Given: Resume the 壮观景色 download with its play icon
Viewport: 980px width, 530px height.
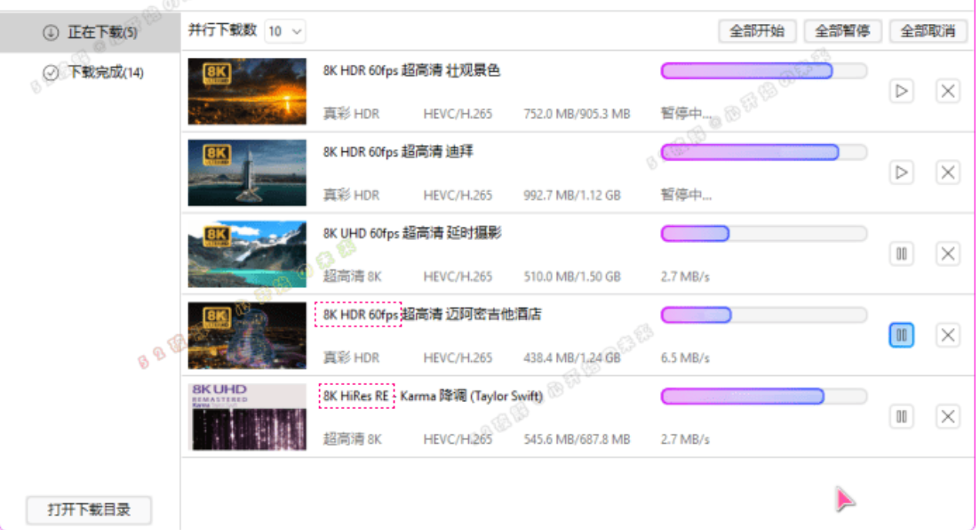Looking at the screenshot, I should pos(901,91).
